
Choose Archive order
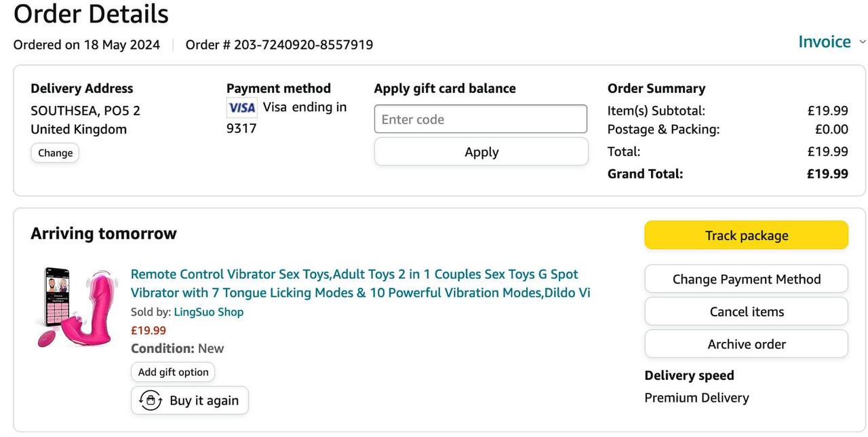click(x=746, y=344)
